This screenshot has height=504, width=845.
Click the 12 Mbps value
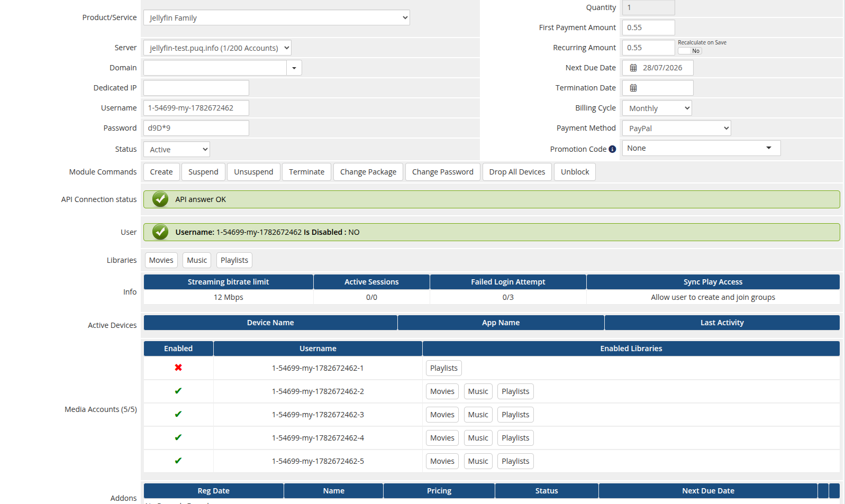tap(228, 297)
